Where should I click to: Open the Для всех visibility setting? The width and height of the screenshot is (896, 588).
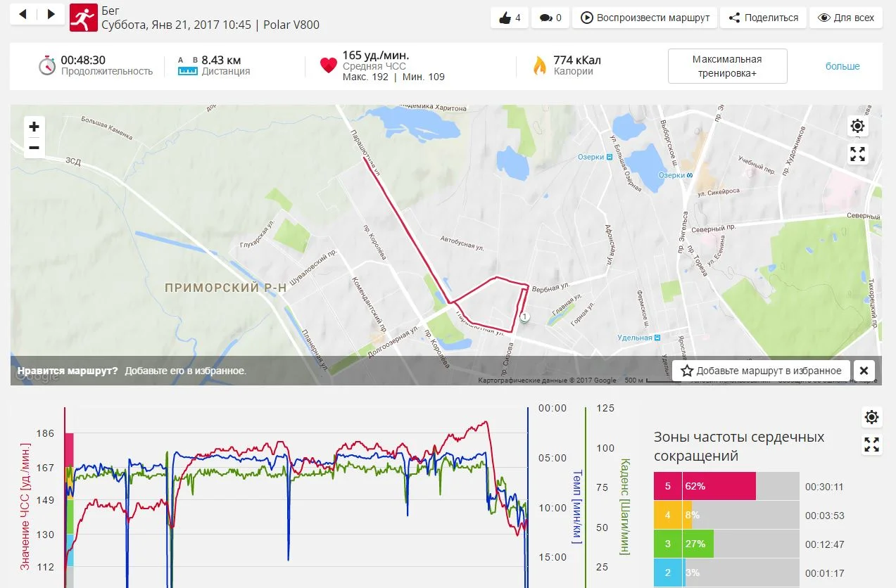pos(846,18)
